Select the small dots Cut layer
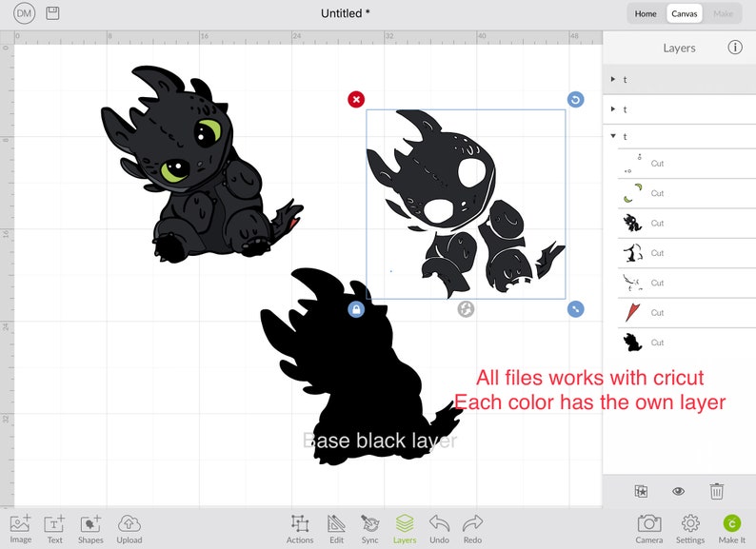The width and height of the screenshot is (756, 549). tap(686, 164)
